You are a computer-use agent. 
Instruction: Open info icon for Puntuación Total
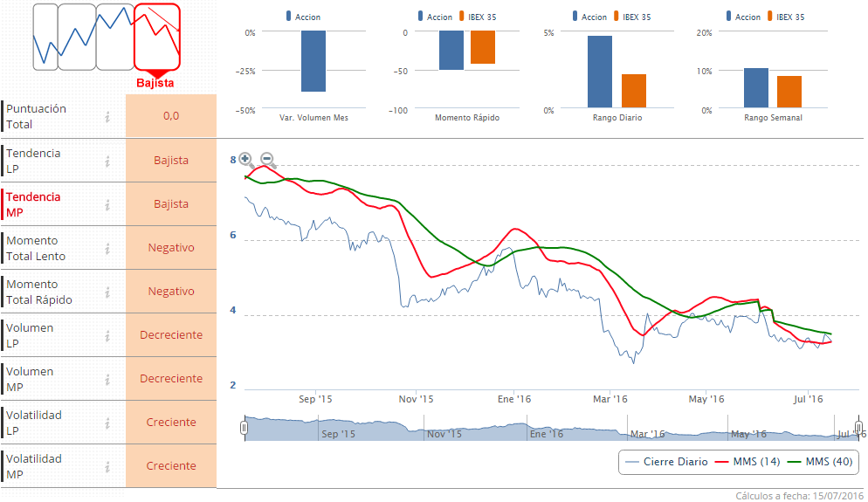[107, 117]
